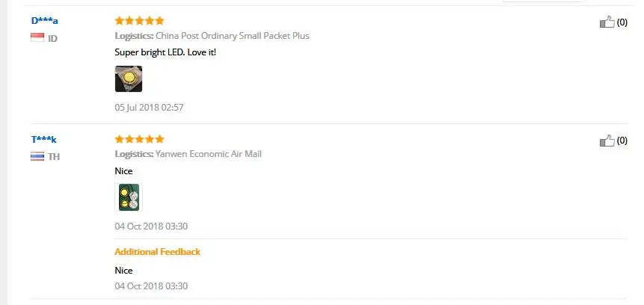644x305 pixels.
Task: Click the (0) helpful count on D***a's review
Action: pos(622,22)
